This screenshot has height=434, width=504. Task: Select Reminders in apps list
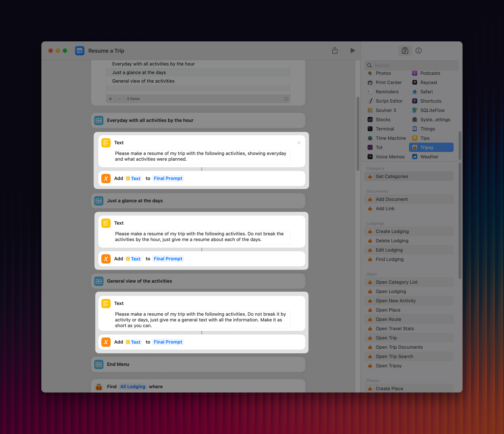tap(387, 92)
